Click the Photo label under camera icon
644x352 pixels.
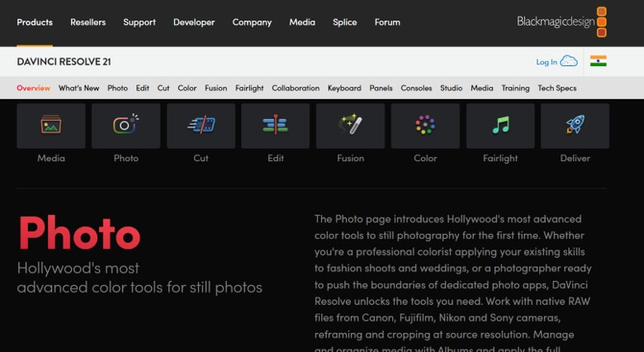pyautogui.click(x=125, y=158)
